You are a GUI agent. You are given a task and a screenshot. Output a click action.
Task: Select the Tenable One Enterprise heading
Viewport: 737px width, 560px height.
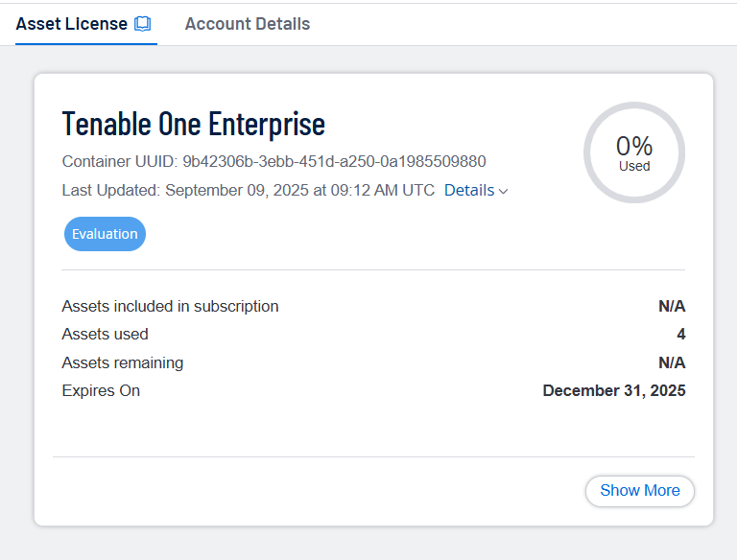[193, 124]
